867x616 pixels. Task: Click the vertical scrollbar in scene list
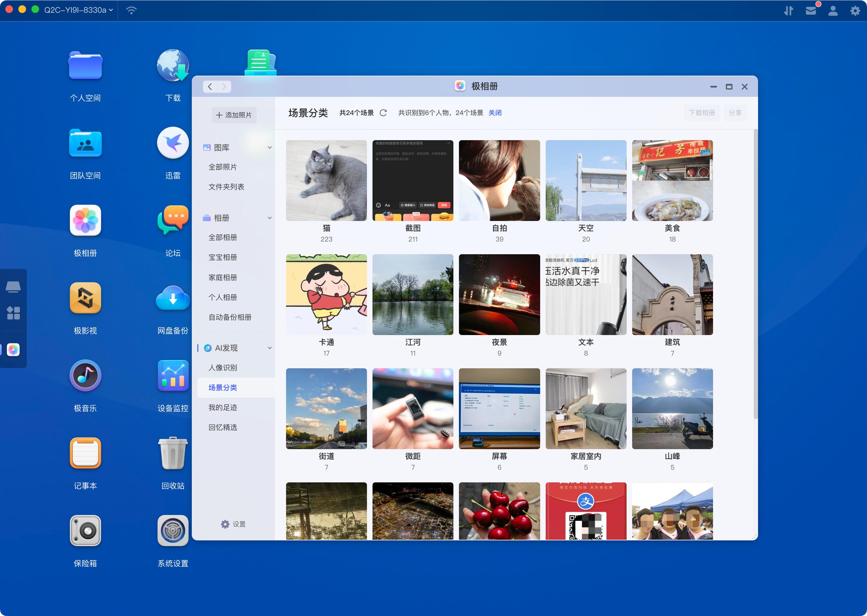pyautogui.click(x=755, y=273)
